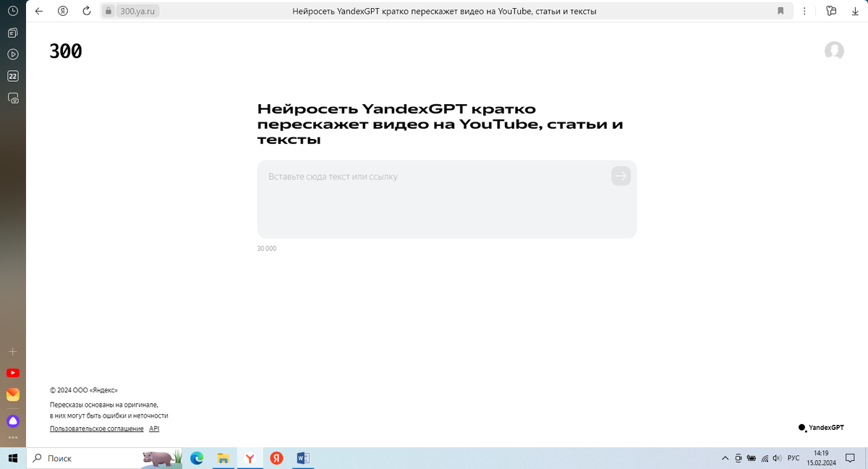
Task: Open Yandex Browser red Y taskbar icon
Action: coord(250,458)
